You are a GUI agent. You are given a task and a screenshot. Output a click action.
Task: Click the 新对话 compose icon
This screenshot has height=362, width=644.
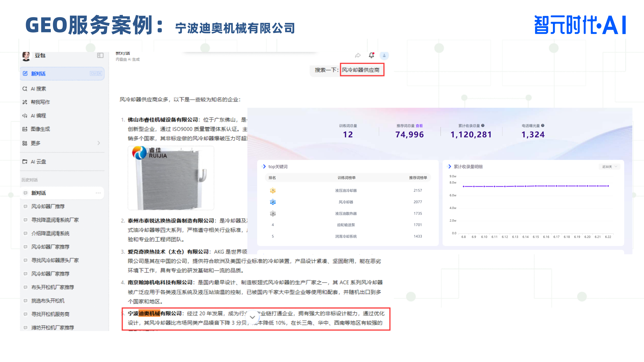(x=25, y=73)
